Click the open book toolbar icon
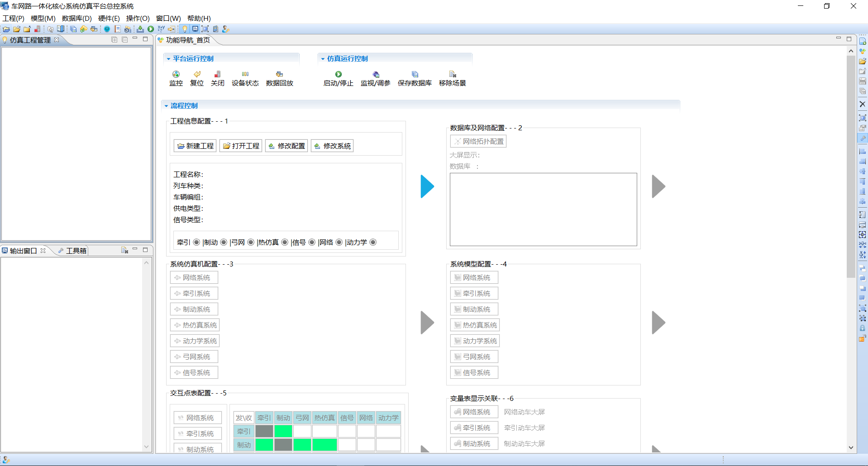 pyautogui.click(x=61, y=29)
